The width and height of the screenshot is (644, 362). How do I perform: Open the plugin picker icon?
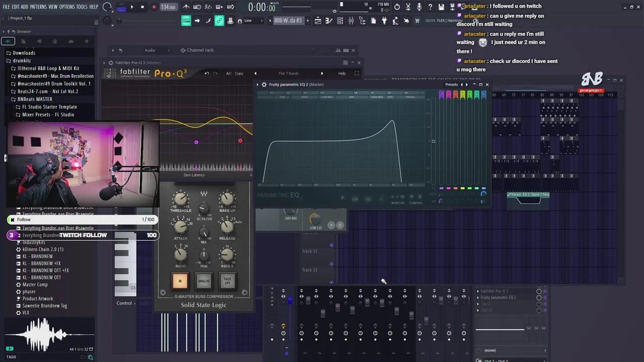click(384, 21)
